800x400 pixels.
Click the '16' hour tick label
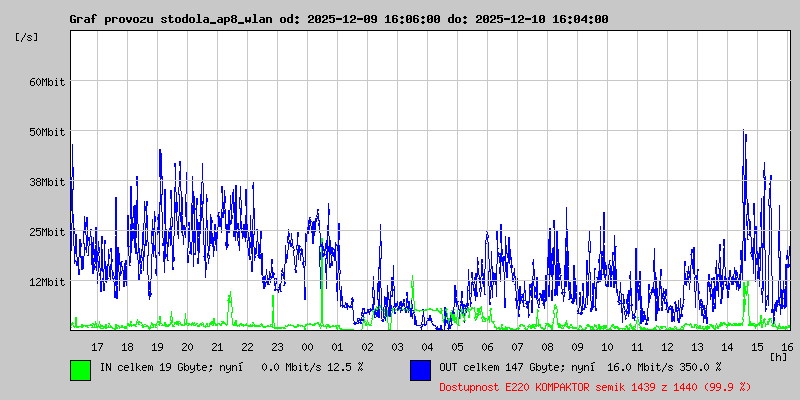pyautogui.click(x=786, y=347)
